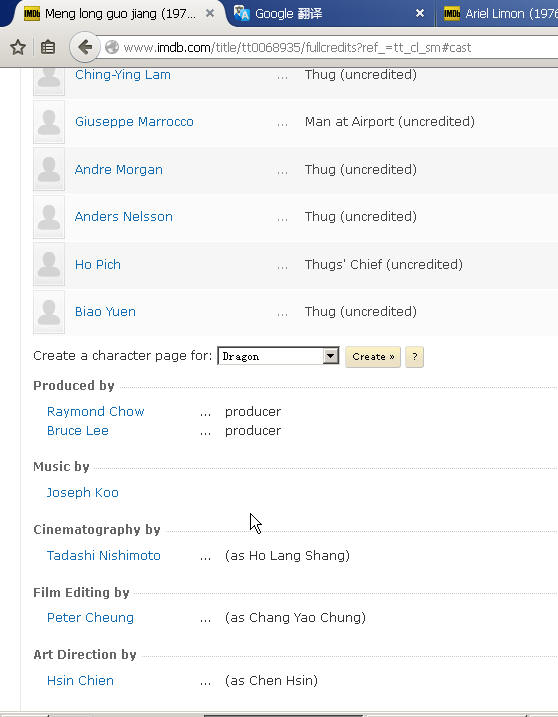Click the globe site identity icon
This screenshot has height=717, width=558.
click(112, 47)
